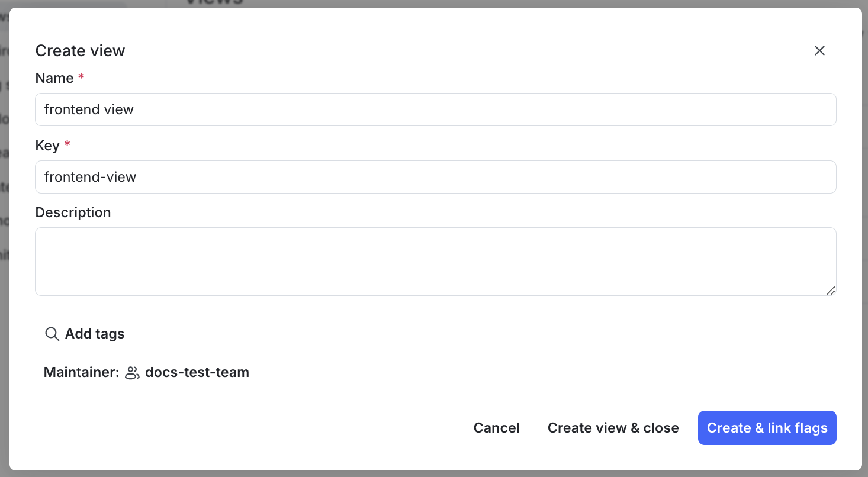Click the Cancel button
This screenshot has height=477, width=868.
496,427
